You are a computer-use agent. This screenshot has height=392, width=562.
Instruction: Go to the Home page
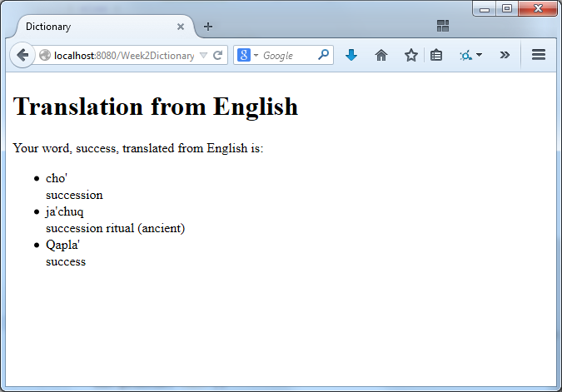pyautogui.click(x=381, y=55)
